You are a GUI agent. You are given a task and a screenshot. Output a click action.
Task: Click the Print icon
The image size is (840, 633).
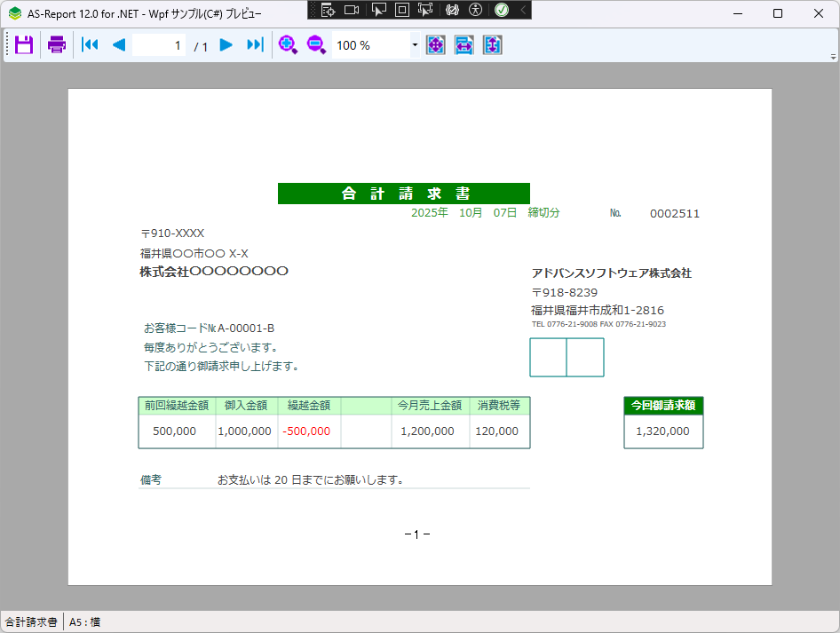point(57,45)
